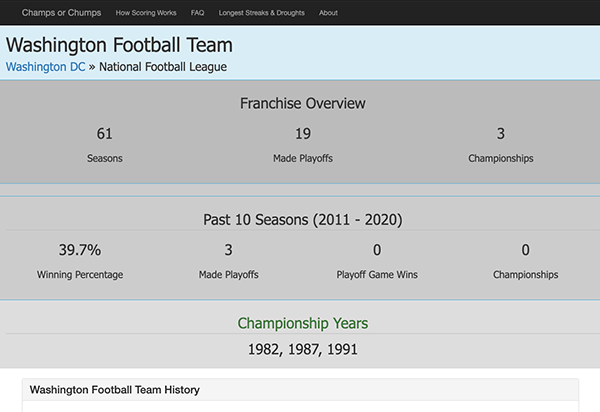
Task: Open the Champs or Chumps home link
Action: pos(61,13)
